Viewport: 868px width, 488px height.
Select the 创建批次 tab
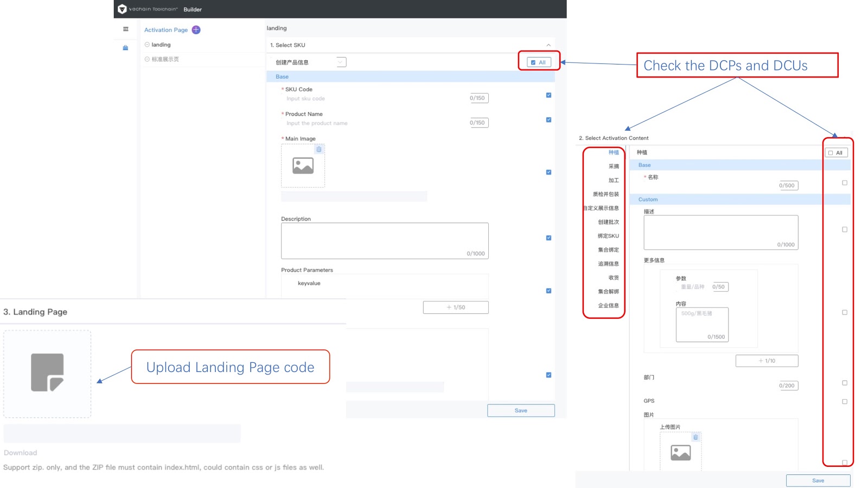pyautogui.click(x=609, y=222)
